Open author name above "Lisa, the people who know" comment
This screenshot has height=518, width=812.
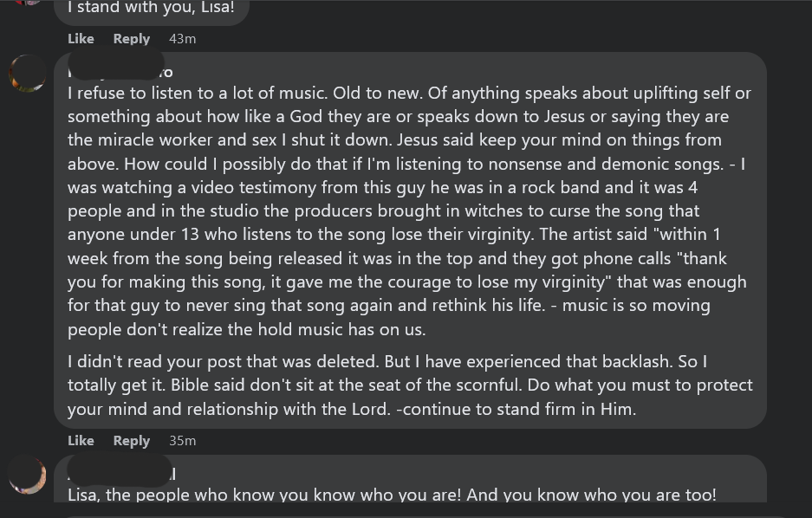tap(121, 474)
